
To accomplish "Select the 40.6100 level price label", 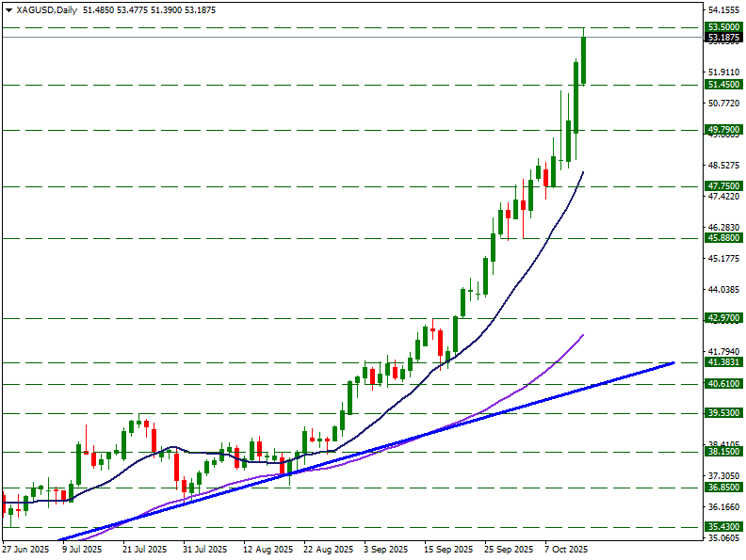I will (x=722, y=384).
